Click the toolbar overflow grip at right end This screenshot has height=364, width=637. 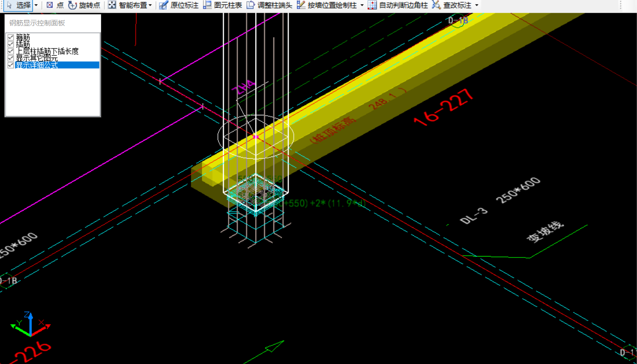pyautogui.click(x=621, y=5)
